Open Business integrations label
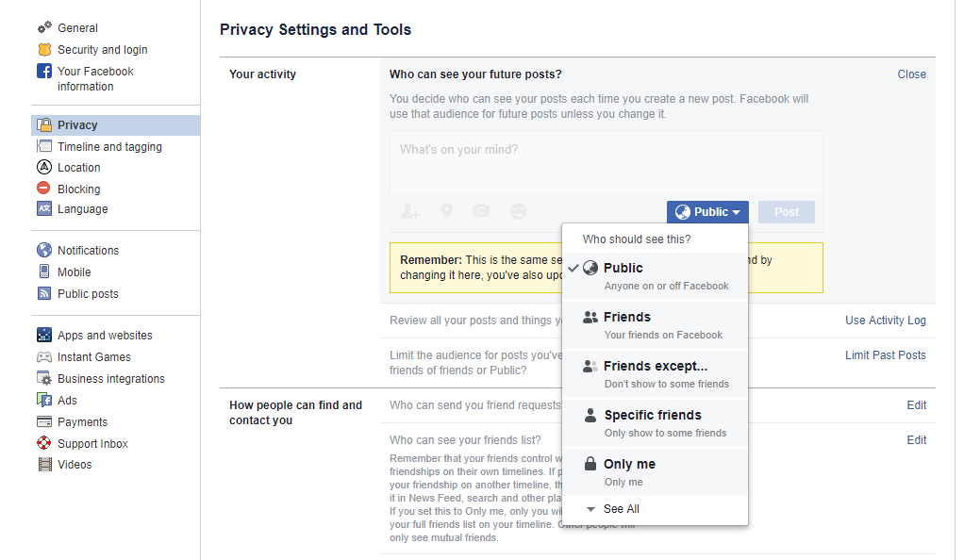This screenshot has height=560, width=964. (111, 379)
